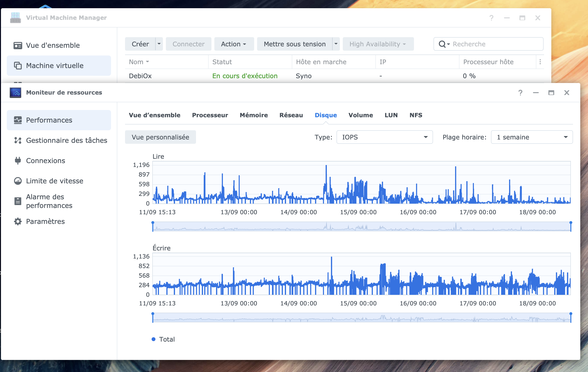
Task: Click the Vue d'ensemble icon in VMM
Action: click(18, 45)
